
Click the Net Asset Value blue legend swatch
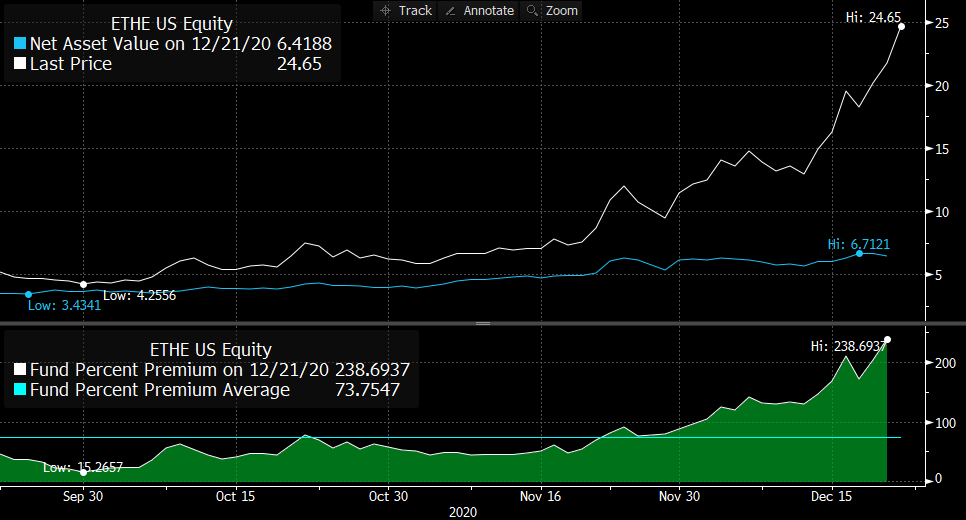pos(20,44)
